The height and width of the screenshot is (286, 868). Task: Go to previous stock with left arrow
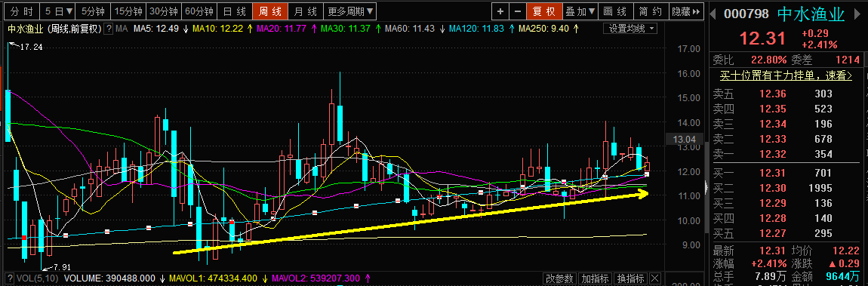(713, 14)
